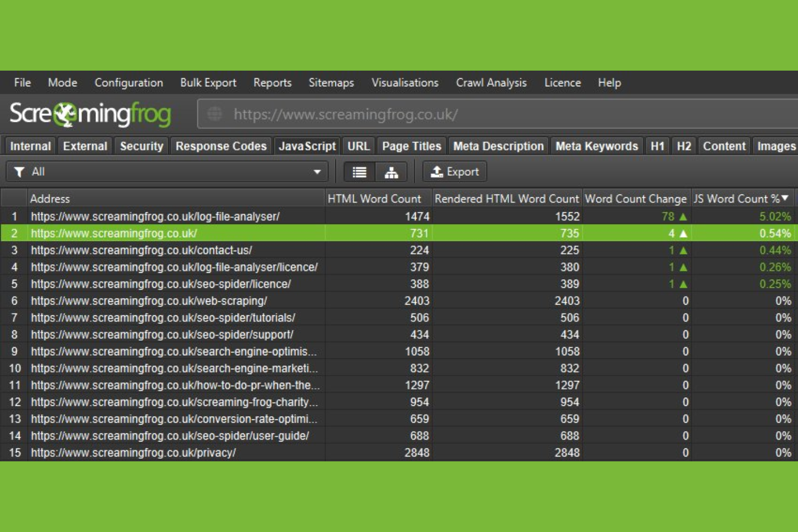Click the globe icon in the URL bar
Image resolution: width=798 pixels, height=532 pixels.
point(214,114)
